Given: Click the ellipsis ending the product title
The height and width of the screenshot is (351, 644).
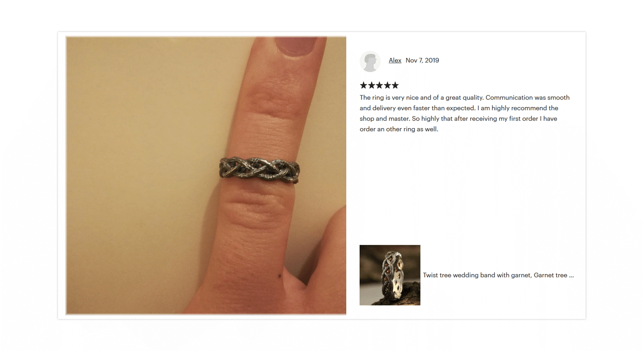Looking at the screenshot, I should [572, 276].
